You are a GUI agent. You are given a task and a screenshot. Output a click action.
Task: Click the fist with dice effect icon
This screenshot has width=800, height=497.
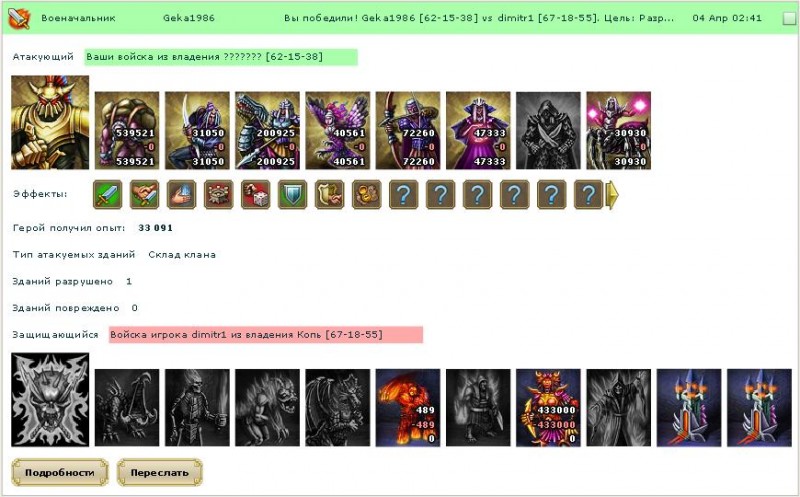coord(256,194)
